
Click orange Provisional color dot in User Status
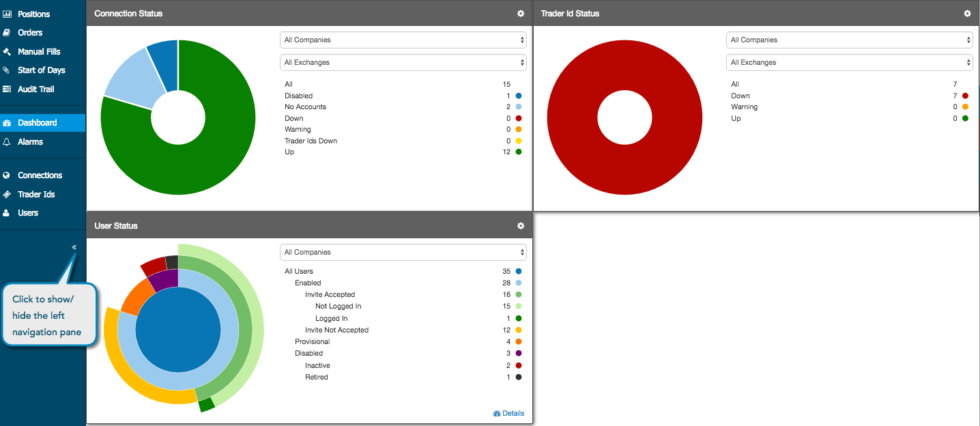click(519, 341)
